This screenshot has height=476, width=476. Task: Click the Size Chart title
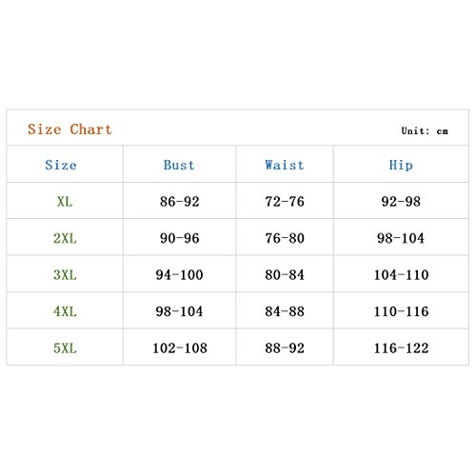69,129
